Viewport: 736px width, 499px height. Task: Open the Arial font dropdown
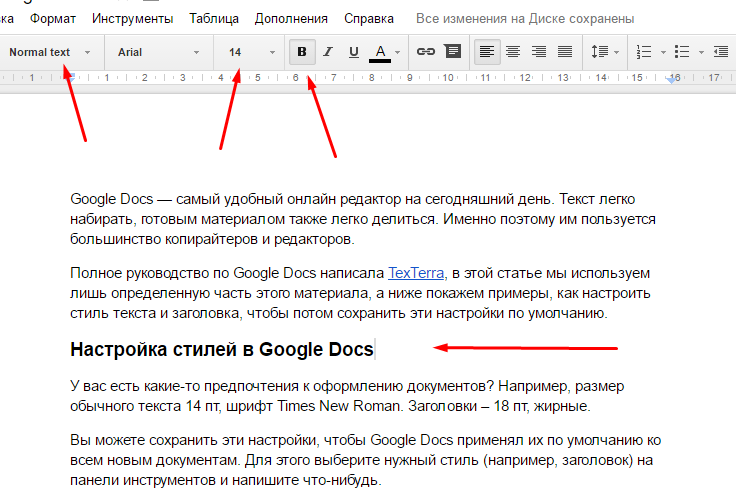coord(158,52)
